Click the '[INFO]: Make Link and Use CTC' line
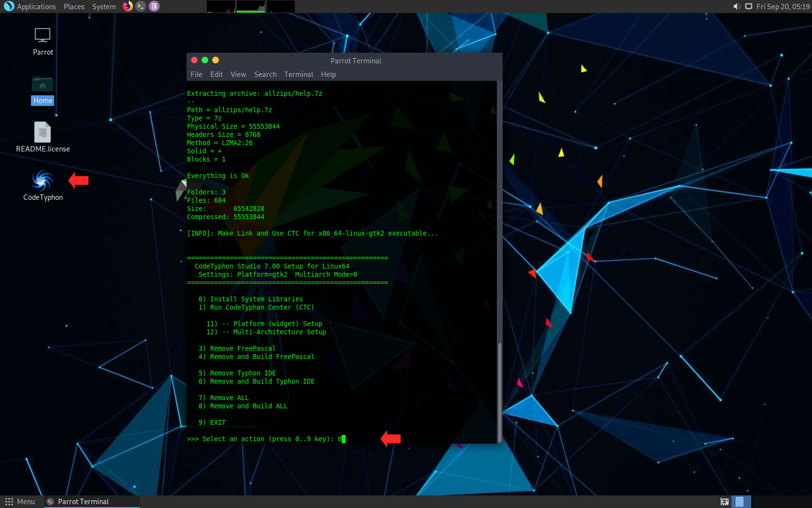Image resolution: width=812 pixels, height=508 pixels. click(x=313, y=233)
